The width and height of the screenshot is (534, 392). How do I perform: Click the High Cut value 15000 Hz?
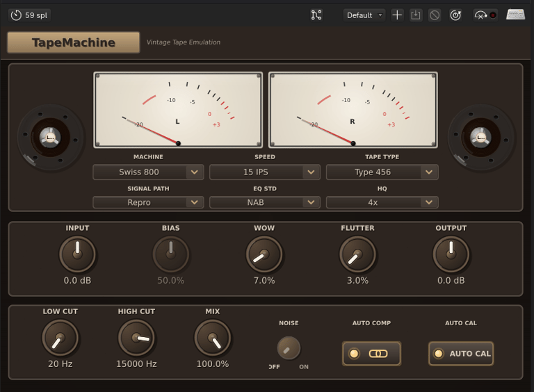pos(136,364)
